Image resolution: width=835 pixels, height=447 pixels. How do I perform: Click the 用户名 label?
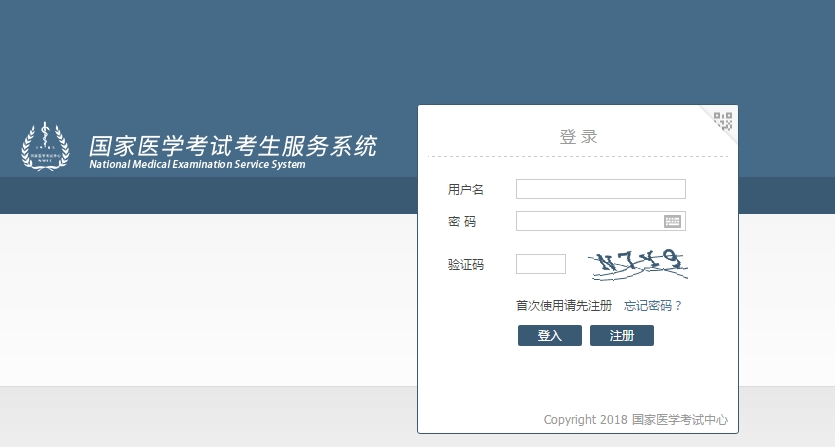pyautogui.click(x=466, y=189)
